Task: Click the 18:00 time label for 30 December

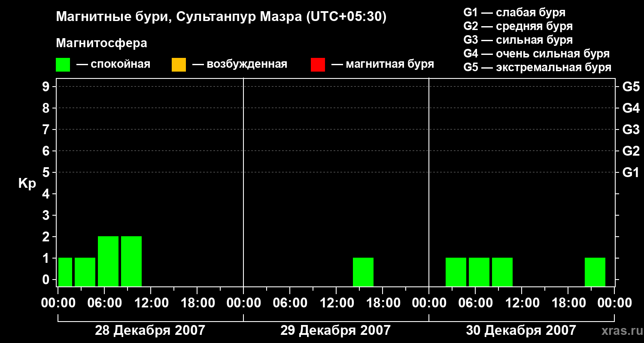Action: 568,303
